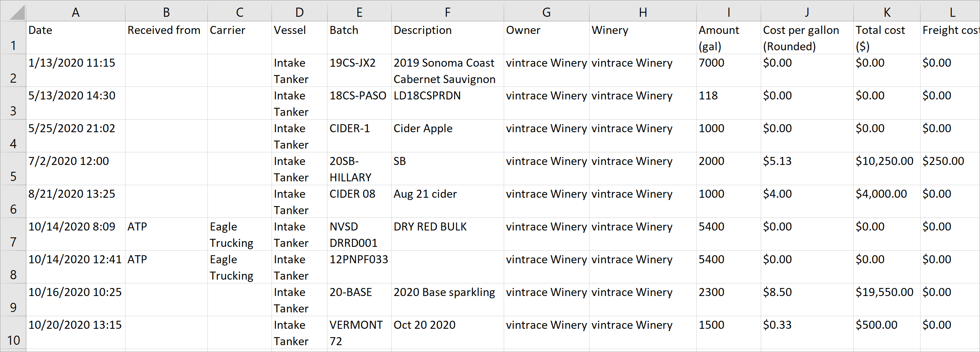980x352 pixels.
Task: Click the Amount (gal) header cell
Action: pyautogui.click(x=728, y=38)
